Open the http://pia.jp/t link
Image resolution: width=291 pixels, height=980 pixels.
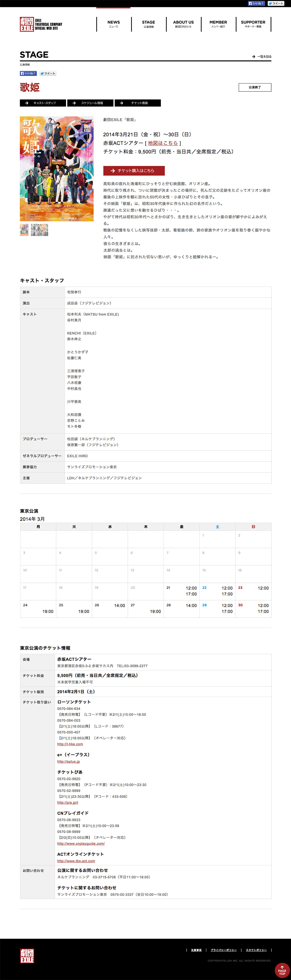coord(68,802)
